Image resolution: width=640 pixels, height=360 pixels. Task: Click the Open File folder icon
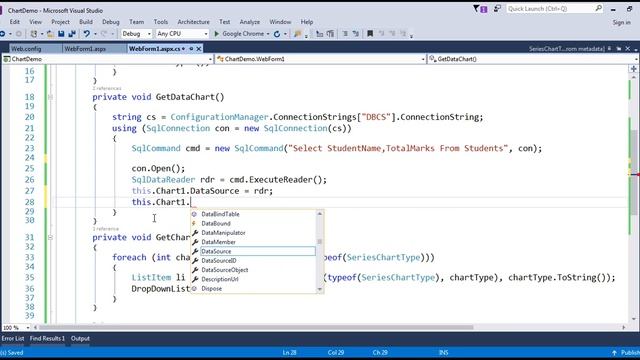click(50, 34)
